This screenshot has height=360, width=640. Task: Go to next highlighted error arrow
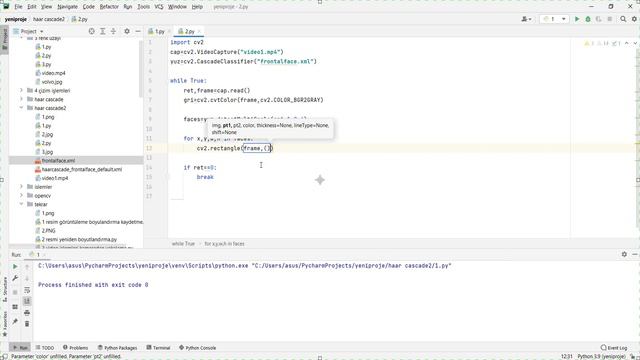coord(635,43)
